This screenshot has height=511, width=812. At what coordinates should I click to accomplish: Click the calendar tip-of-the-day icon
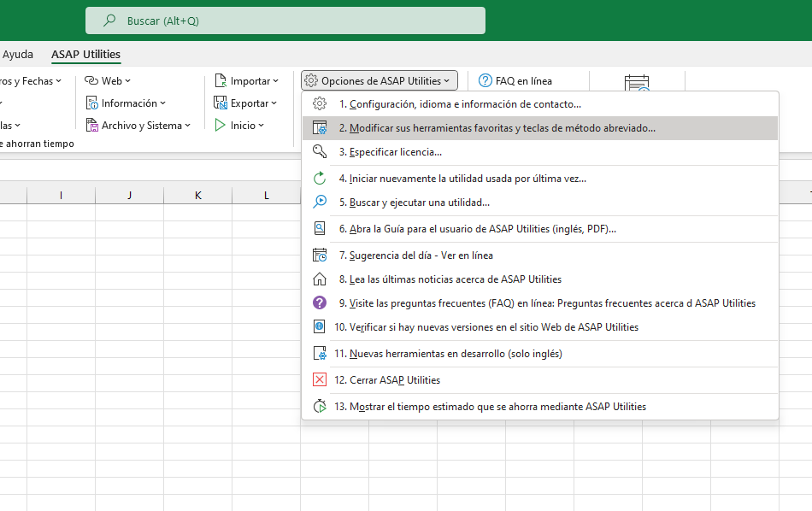320,255
